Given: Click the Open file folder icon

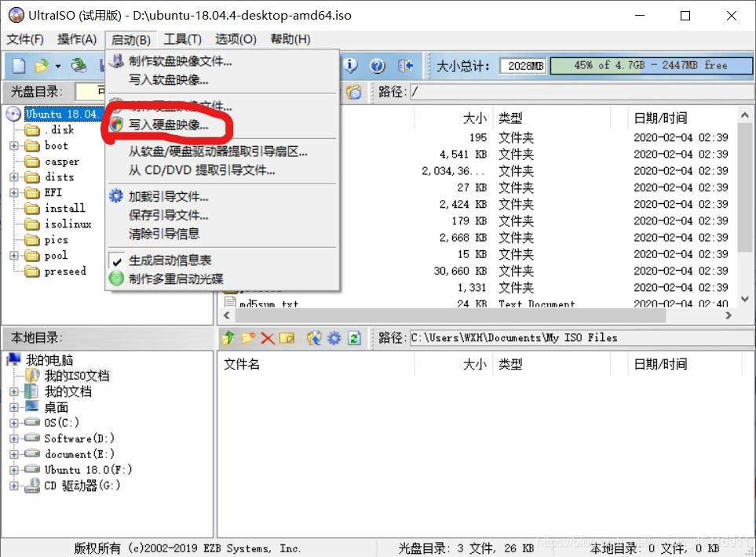Looking at the screenshot, I should click(42, 66).
